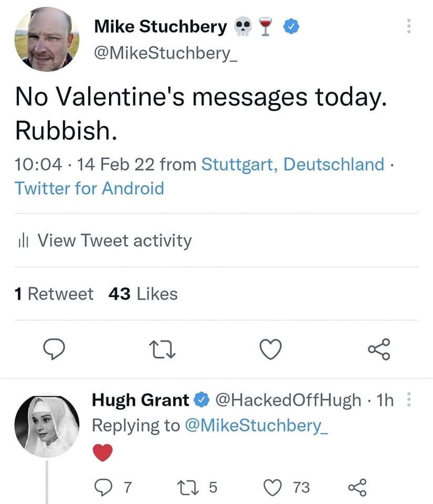Open Hugh Grant's profile avatar
The height and width of the screenshot is (504, 433).
(x=47, y=426)
